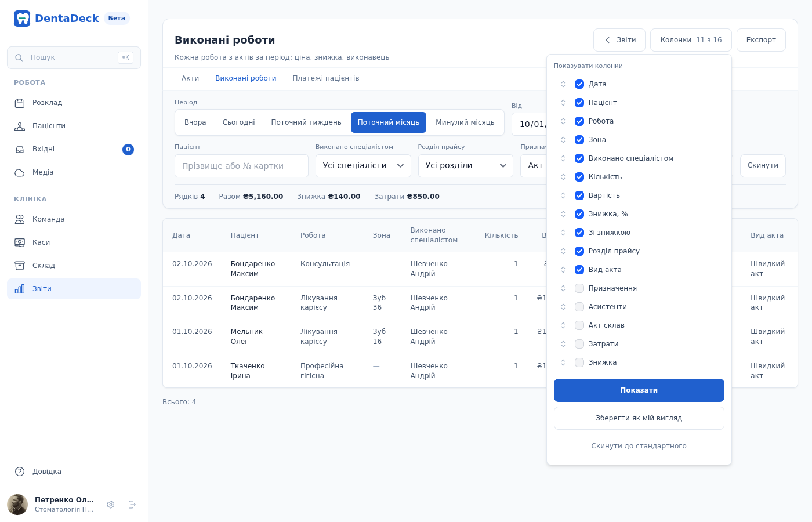Viewport: 812px width, 522px height.
Task: Switch to Платежі пацієнтів tab
Action: 326,78
